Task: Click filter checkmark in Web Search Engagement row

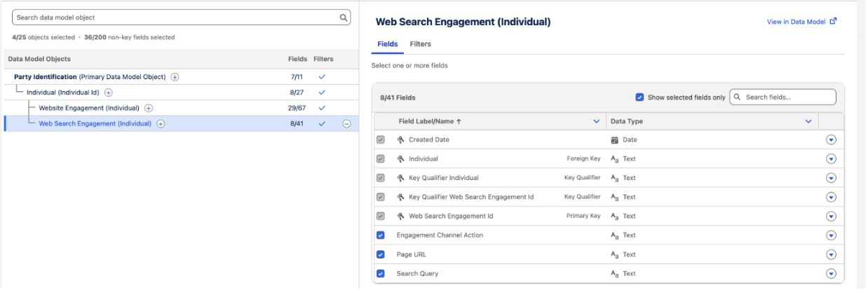Action: click(x=322, y=124)
